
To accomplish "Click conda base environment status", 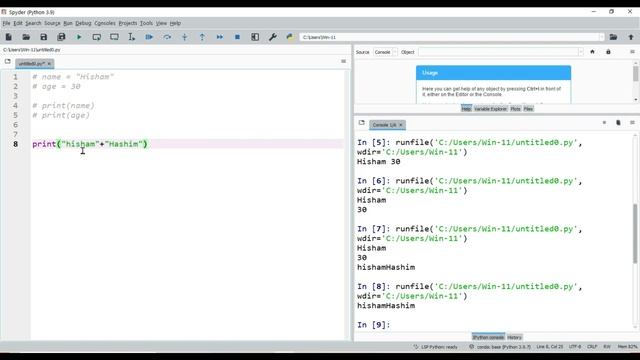I will point(500,347).
